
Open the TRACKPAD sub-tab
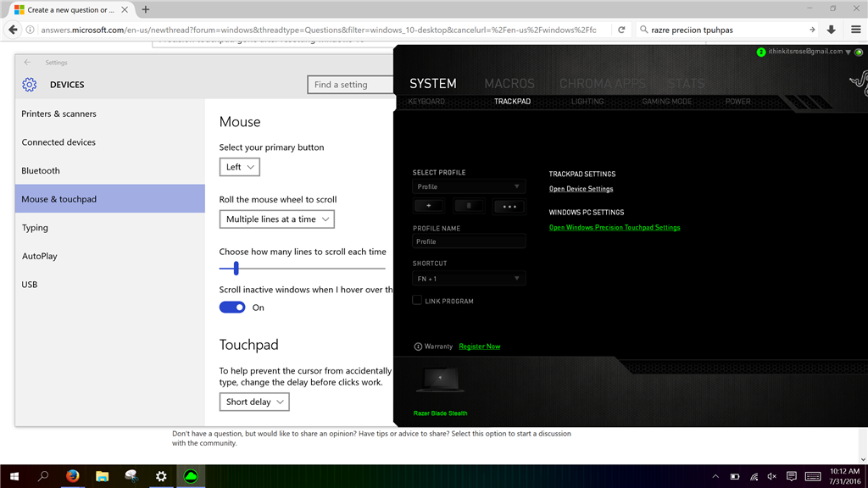tap(512, 102)
